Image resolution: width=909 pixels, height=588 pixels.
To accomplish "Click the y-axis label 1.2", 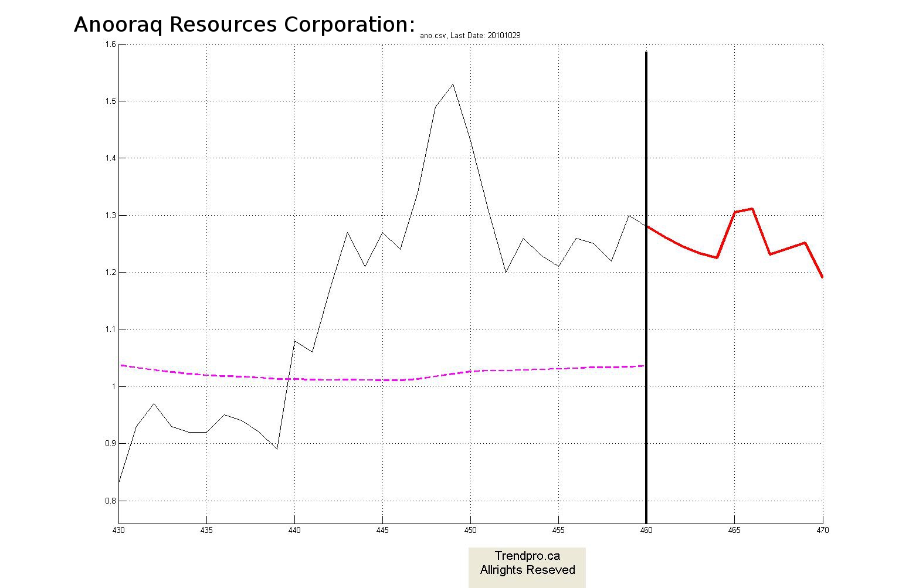I will 111,272.
